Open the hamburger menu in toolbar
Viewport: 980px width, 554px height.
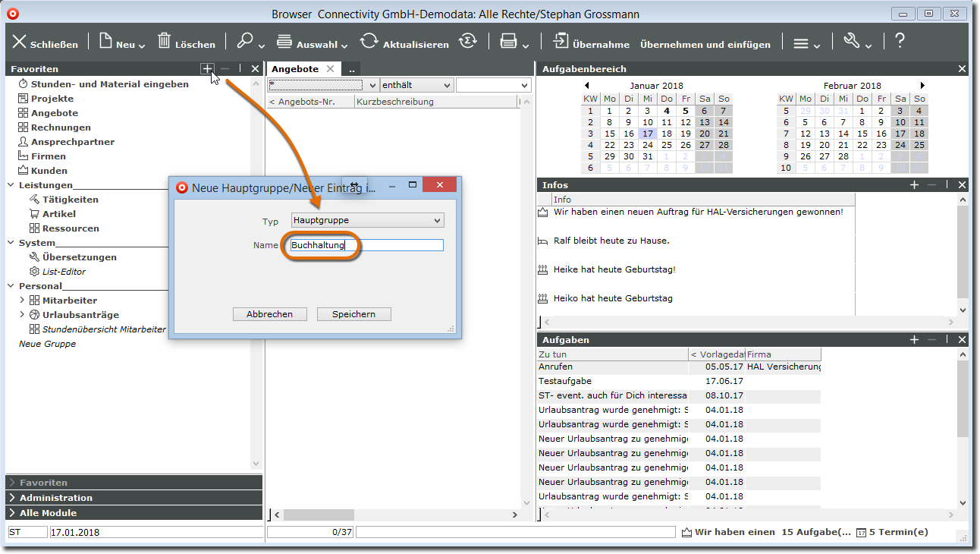(x=801, y=43)
